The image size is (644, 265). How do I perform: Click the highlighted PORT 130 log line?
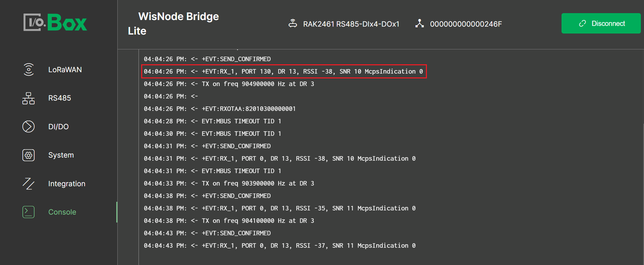tap(283, 72)
